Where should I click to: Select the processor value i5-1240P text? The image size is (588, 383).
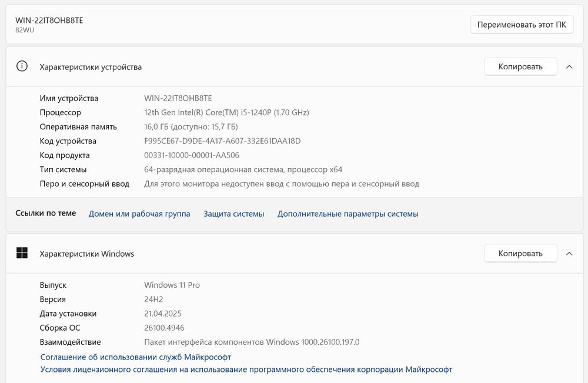[226, 112]
